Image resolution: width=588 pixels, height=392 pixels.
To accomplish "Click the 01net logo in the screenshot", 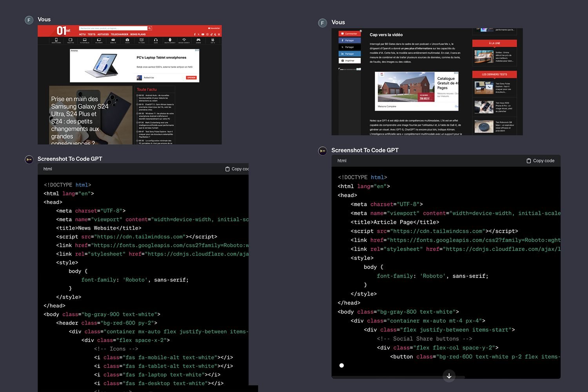I will (x=63, y=31).
